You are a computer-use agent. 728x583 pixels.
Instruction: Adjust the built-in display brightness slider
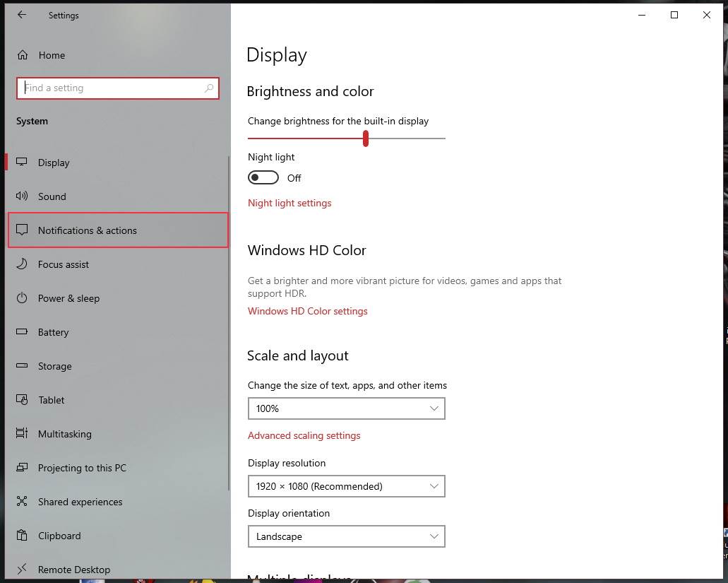365,139
